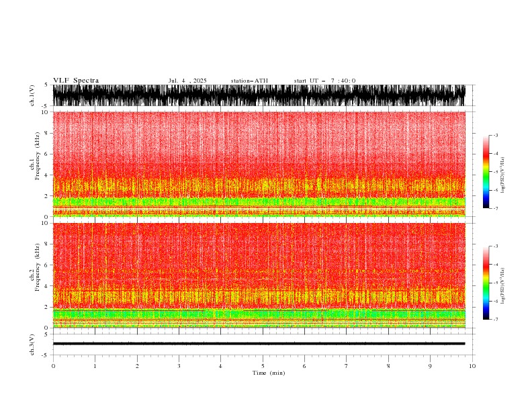Click the "VLF Spectra" title text
This screenshot has width=532, height=411.
pos(76,81)
